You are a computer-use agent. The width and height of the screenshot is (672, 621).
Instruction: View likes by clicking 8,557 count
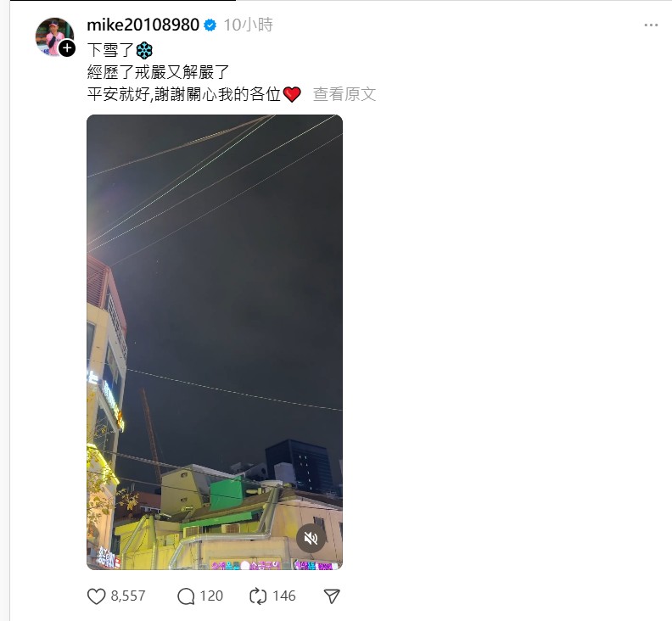[x=128, y=596]
